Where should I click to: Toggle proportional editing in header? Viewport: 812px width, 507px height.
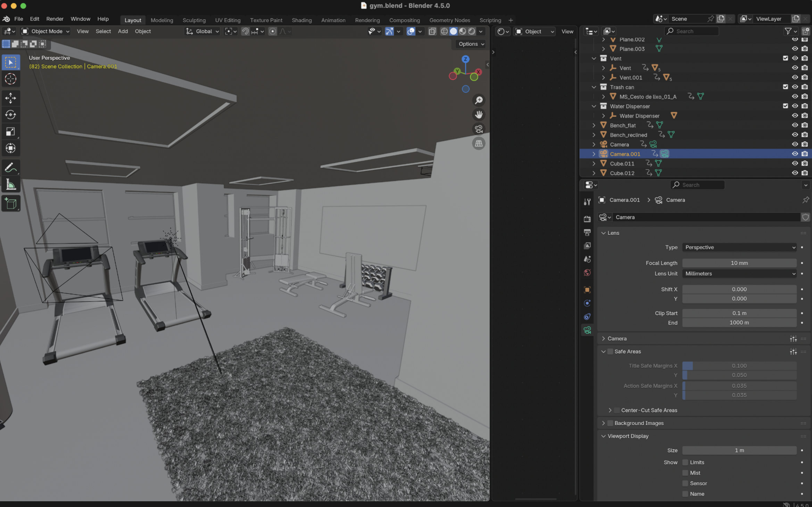pyautogui.click(x=273, y=32)
